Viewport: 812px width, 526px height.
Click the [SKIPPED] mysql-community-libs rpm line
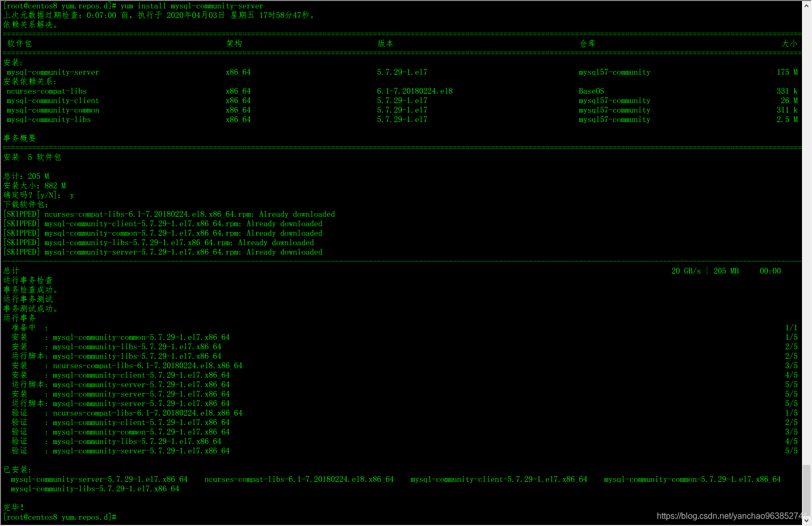point(158,242)
